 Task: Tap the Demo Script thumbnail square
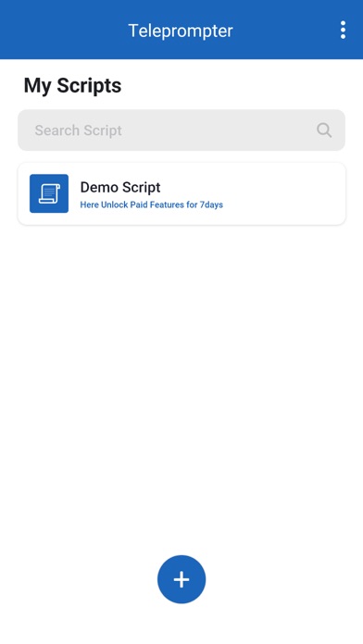[x=49, y=193]
